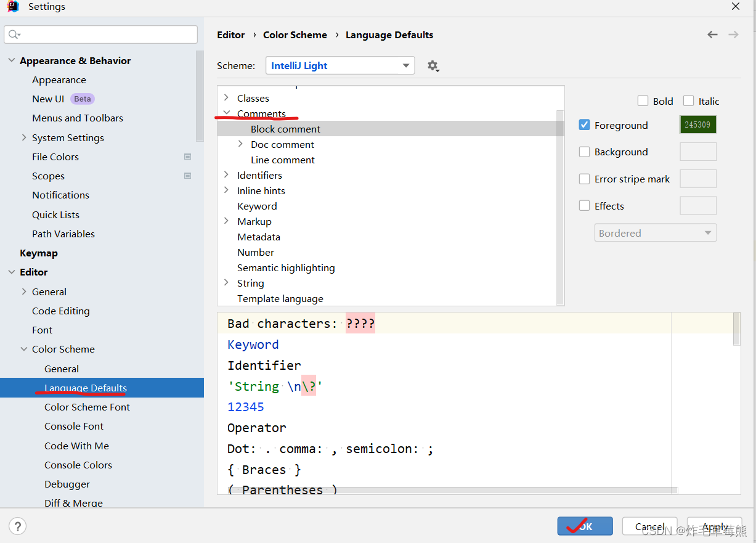Click the Background color swatch
Screen dimensions: 756x543
[698, 152]
